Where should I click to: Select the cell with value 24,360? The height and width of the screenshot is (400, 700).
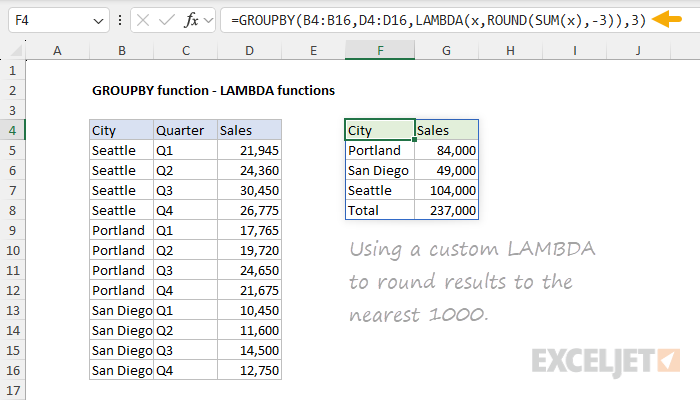[x=250, y=171]
